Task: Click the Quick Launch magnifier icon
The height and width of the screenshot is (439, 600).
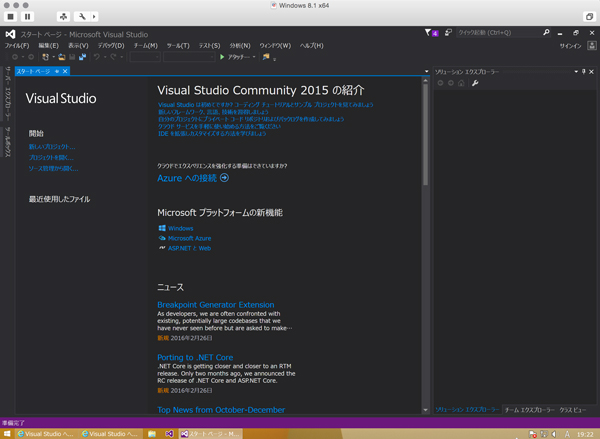Action: click(x=546, y=33)
